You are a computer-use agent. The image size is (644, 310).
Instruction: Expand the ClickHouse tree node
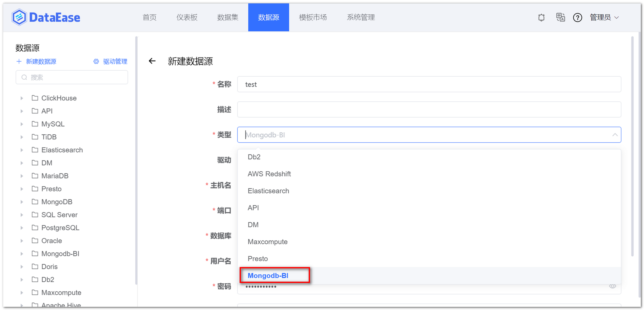(22, 98)
